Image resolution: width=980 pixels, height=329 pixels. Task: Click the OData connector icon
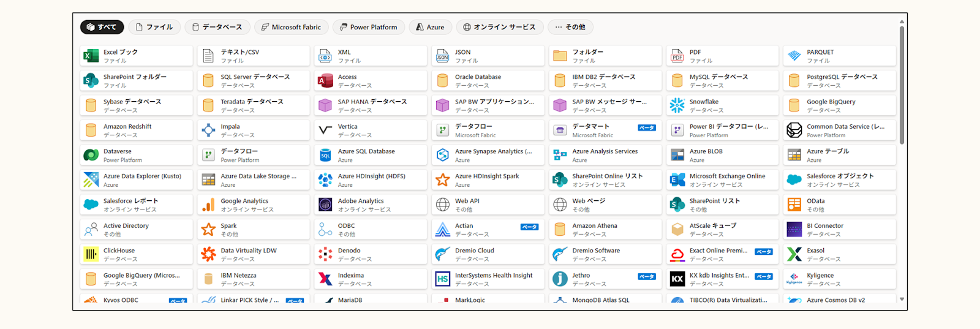coord(794,205)
